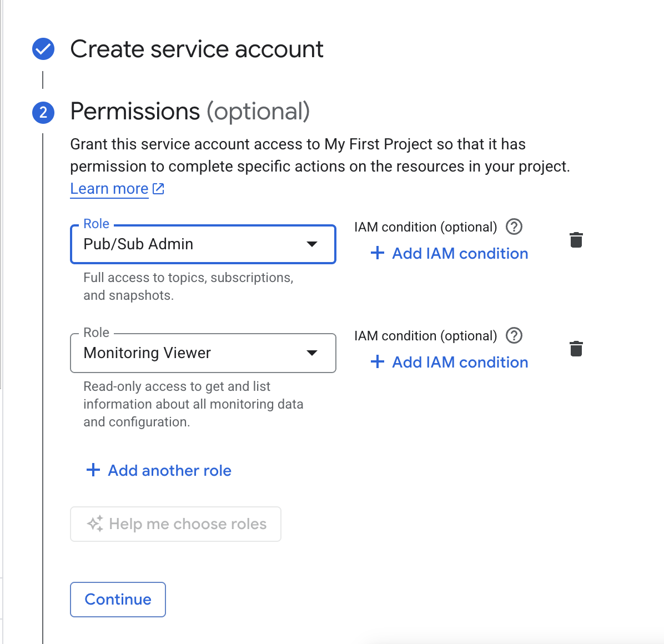Click the plus icon beside Add another role
The height and width of the screenshot is (644, 664).
tap(93, 470)
